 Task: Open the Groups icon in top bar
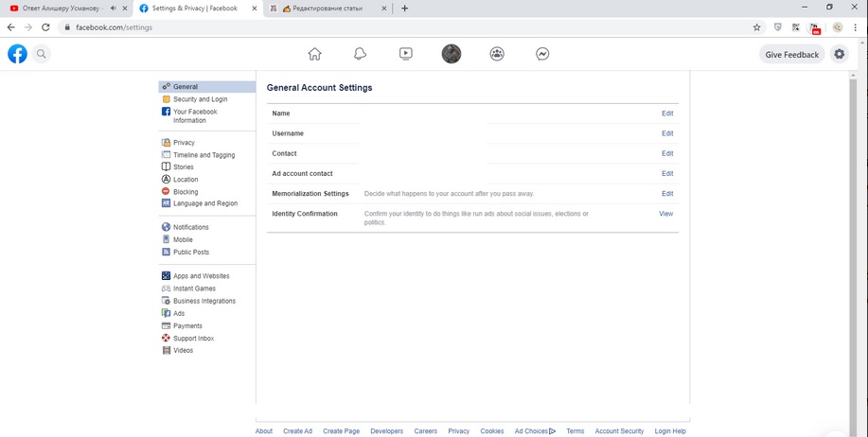497,54
